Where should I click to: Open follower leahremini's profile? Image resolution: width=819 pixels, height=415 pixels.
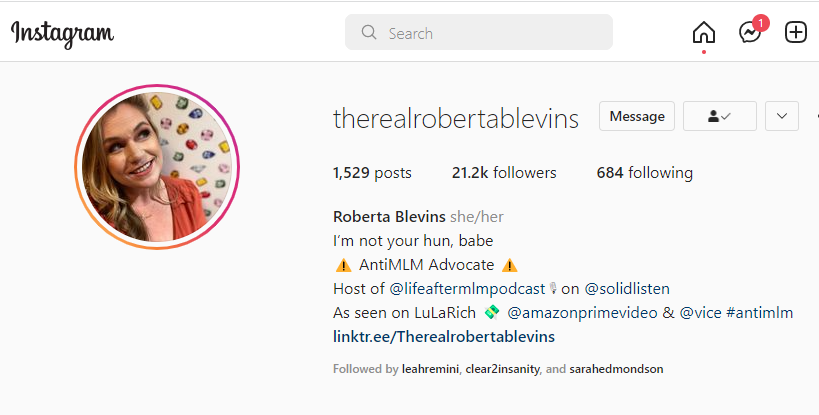click(x=430, y=369)
